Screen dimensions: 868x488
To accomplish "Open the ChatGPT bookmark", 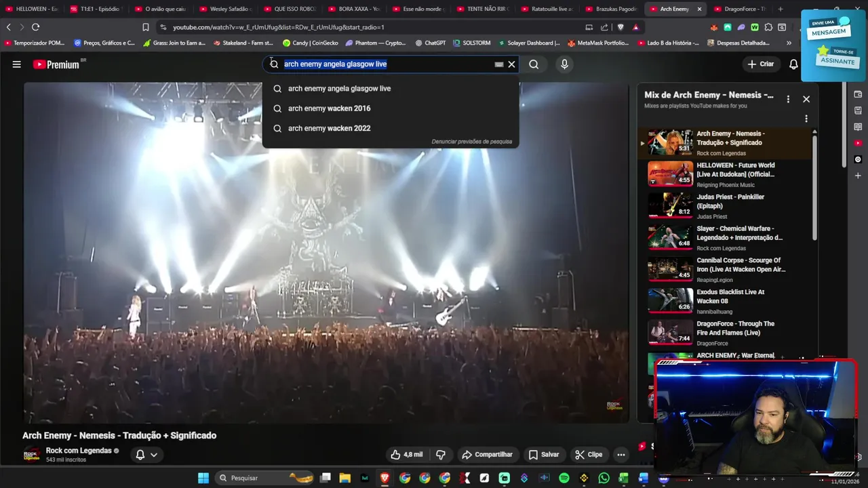I will click(431, 43).
